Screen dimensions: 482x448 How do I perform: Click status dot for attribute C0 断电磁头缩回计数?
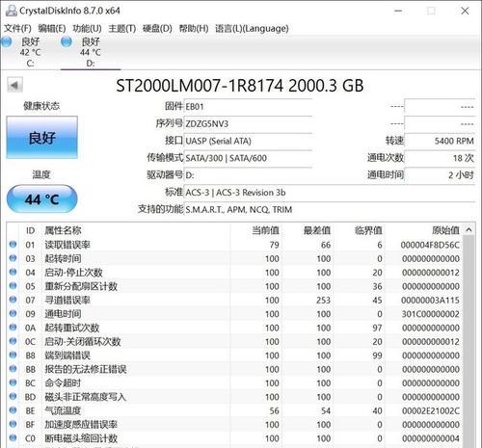(x=13, y=437)
